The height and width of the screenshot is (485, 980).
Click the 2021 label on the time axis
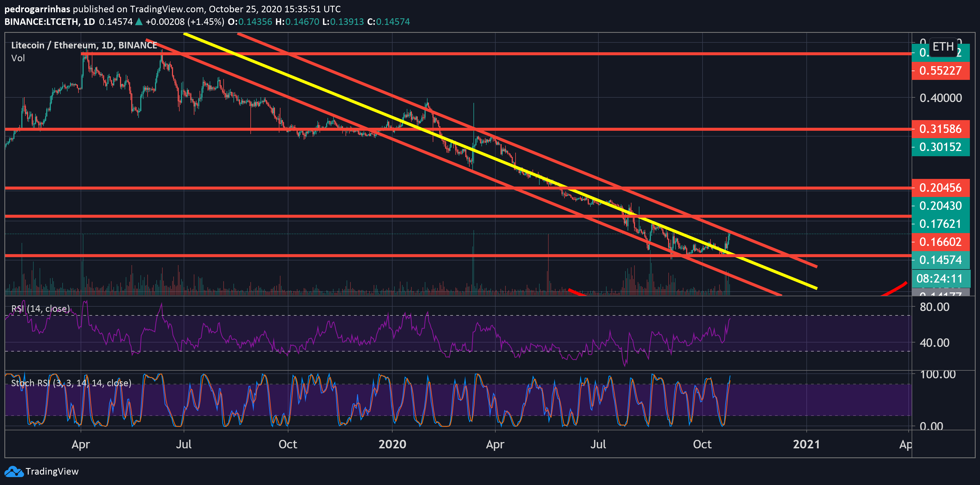click(806, 445)
